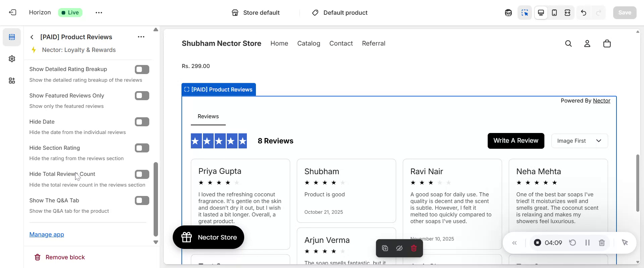Open Priya Gupta's review card
Viewport: 644px width, 268px height.
click(x=240, y=204)
